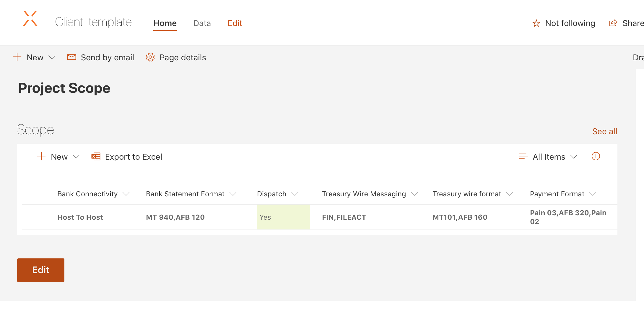Viewport: 644px width, 327px height.
Task: Switch to the Data tab
Action: 202,23
